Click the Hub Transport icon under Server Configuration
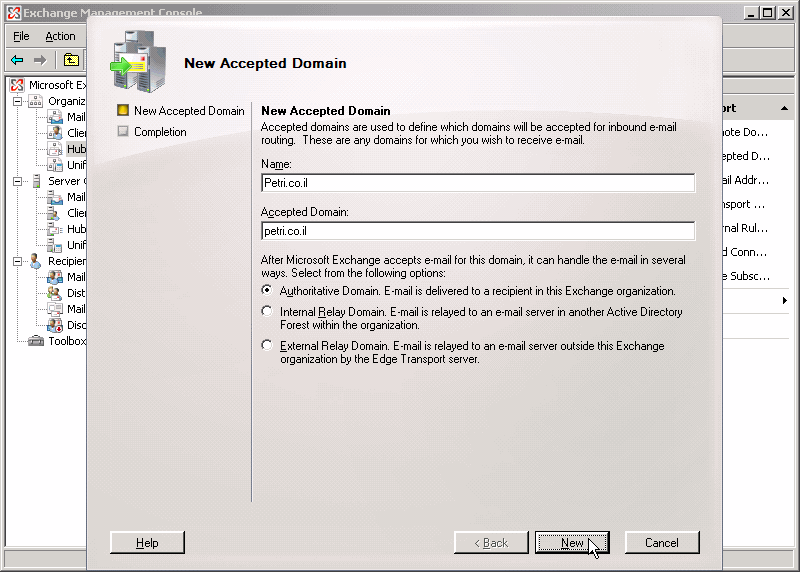Image resolution: width=800 pixels, height=572 pixels. click(x=55, y=229)
